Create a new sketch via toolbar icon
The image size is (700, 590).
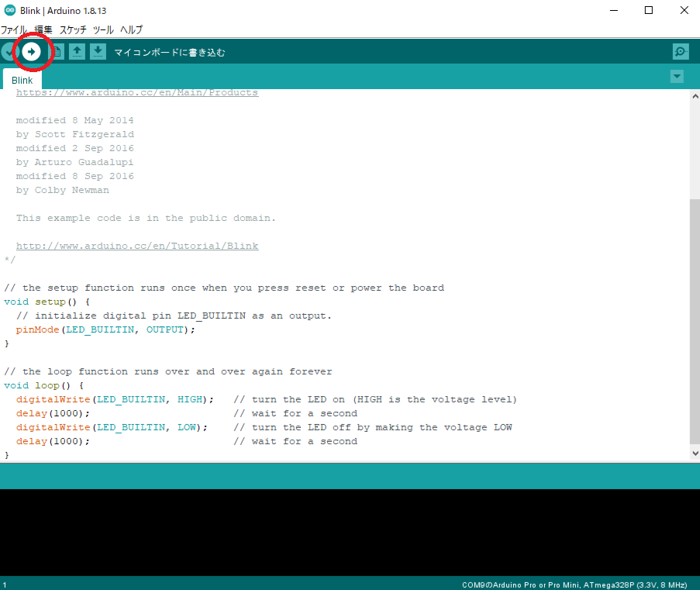click(x=58, y=52)
